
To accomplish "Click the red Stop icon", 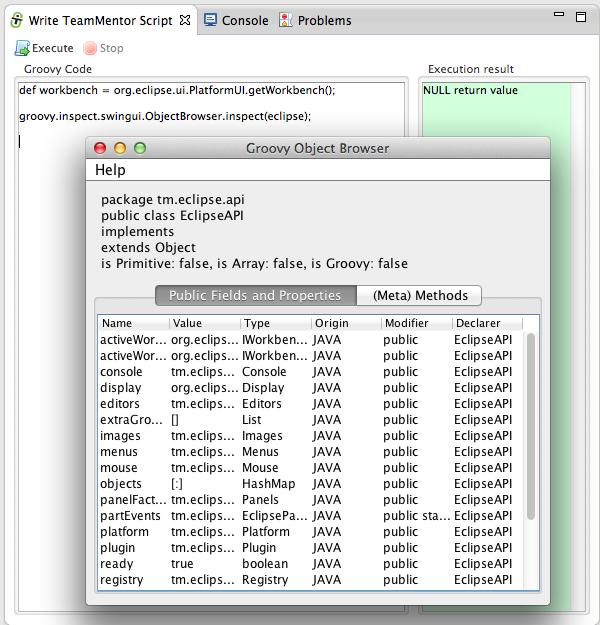I will click(x=91, y=48).
